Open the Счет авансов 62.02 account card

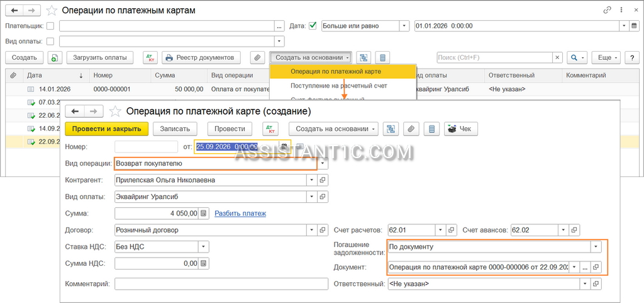tap(574, 230)
